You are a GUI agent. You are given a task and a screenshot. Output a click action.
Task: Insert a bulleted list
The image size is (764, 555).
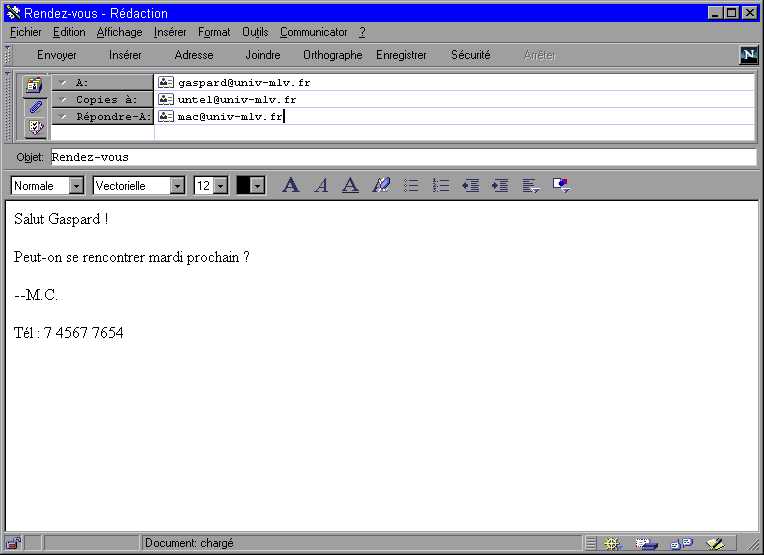(x=410, y=185)
